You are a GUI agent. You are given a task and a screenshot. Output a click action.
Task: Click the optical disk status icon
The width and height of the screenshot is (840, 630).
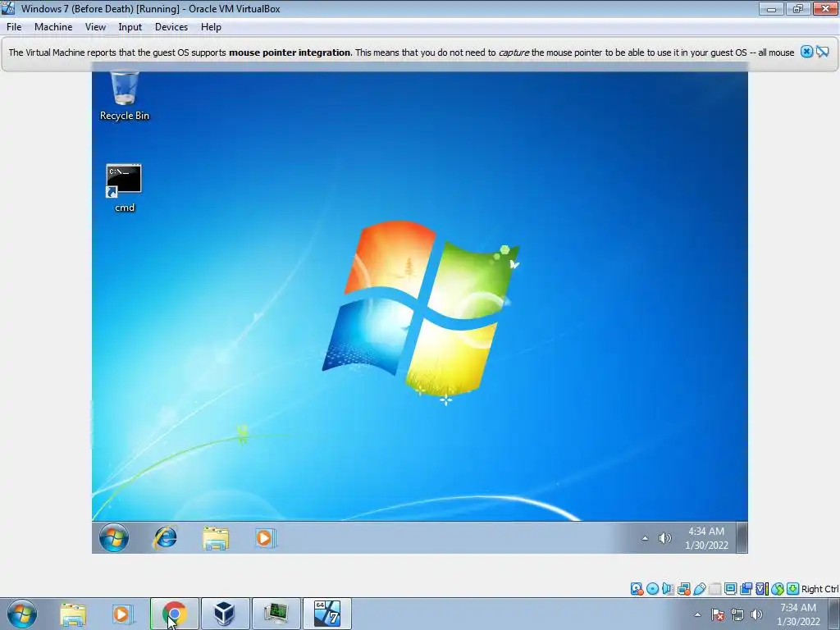pos(652,589)
